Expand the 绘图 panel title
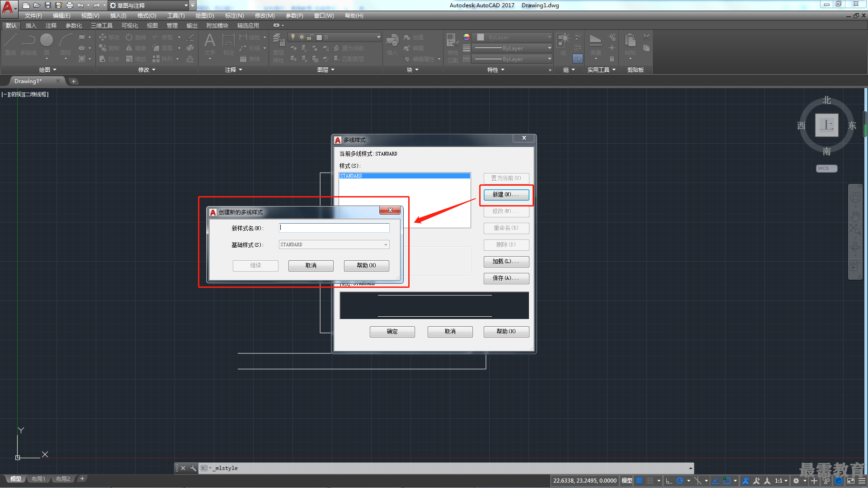The image size is (868, 488). 47,70
